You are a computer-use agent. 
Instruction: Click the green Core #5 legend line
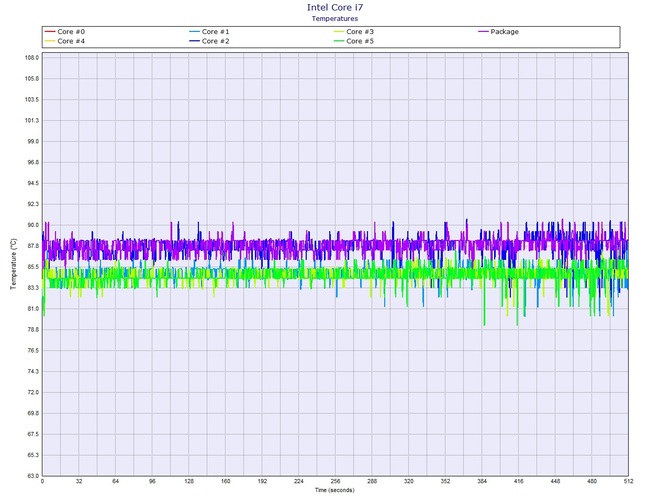coord(339,41)
